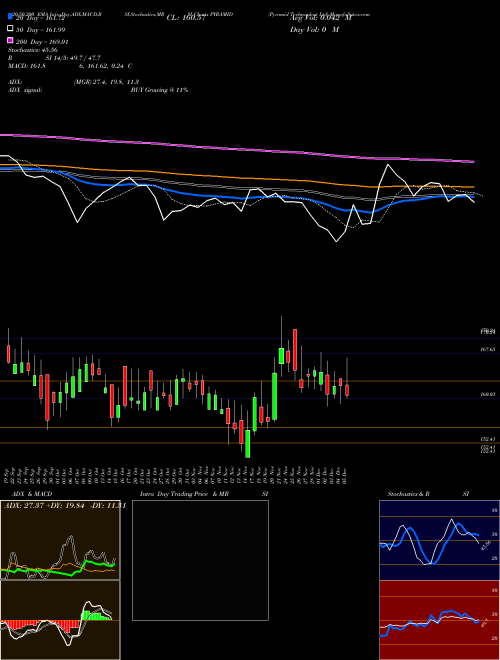Image resolution: width=500 pixels, height=660 pixels.
Task: Click the last red candlestick on the chart
Action: pos(347,390)
